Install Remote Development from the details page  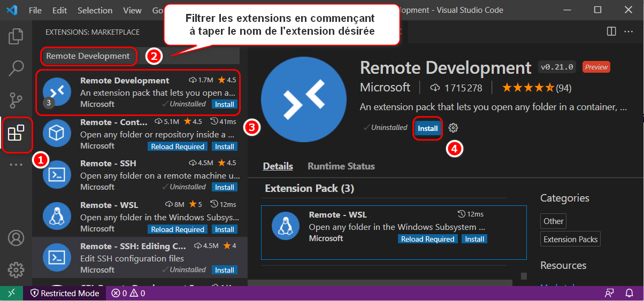(x=427, y=128)
